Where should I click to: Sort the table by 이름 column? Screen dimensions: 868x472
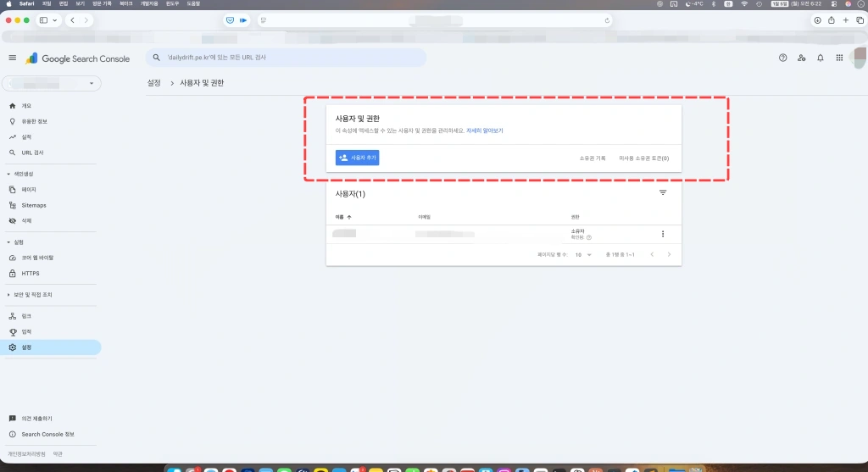(343, 217)
